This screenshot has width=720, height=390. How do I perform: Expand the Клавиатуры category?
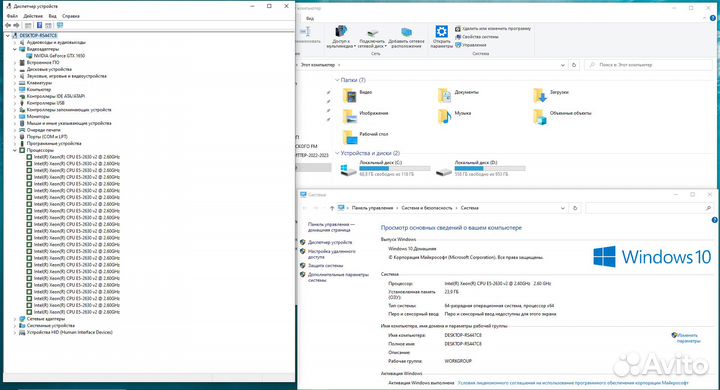(15, 83)
